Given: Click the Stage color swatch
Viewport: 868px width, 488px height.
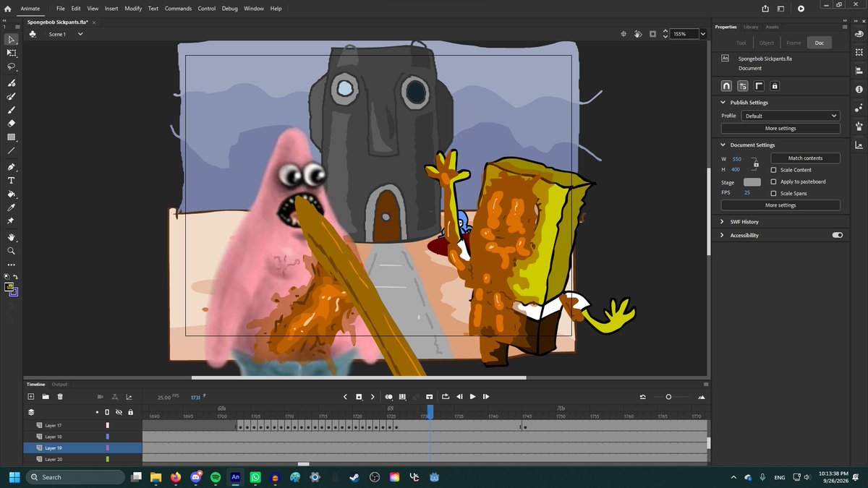Looking at the screenshot, I should pyautogui.click(x=752, y=182).
